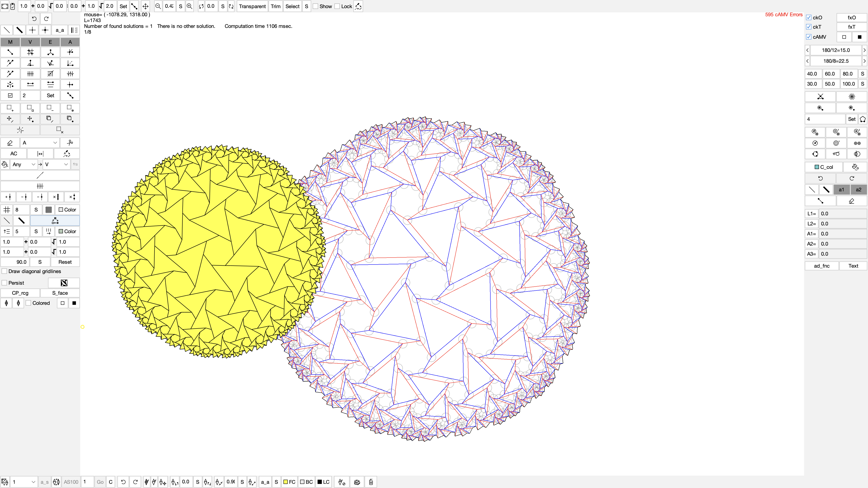Image resolution: width=868 pixels, height=488 pixels.
Task: Click the zoom out magnifier icon
Action: tap(158, 6)
